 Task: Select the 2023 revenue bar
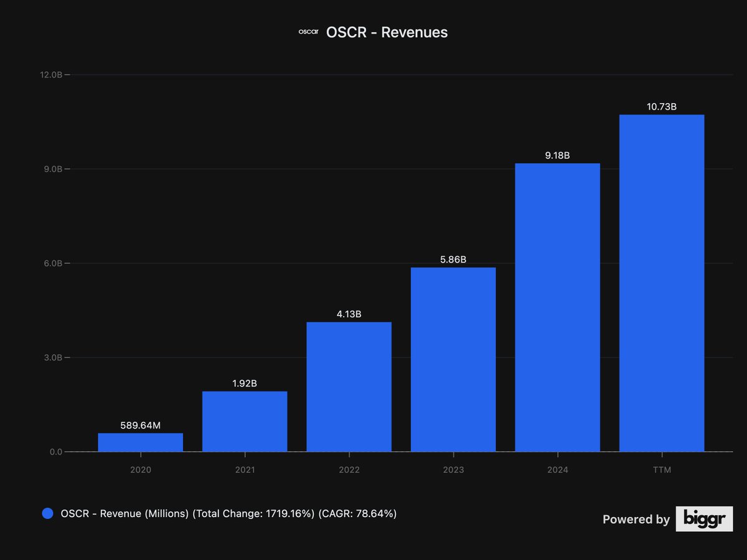pos(453,360)
